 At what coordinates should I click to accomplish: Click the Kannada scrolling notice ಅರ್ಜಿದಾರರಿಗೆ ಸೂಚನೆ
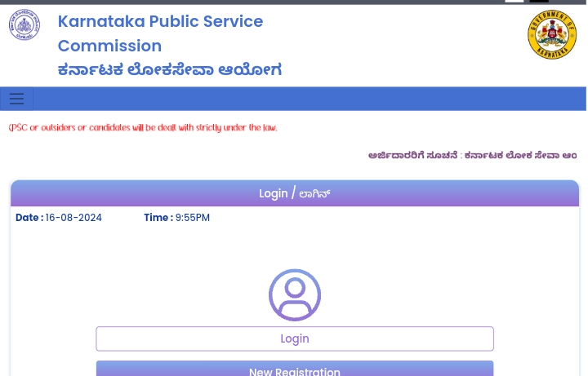pyautogui.click(x=473, y=155)
